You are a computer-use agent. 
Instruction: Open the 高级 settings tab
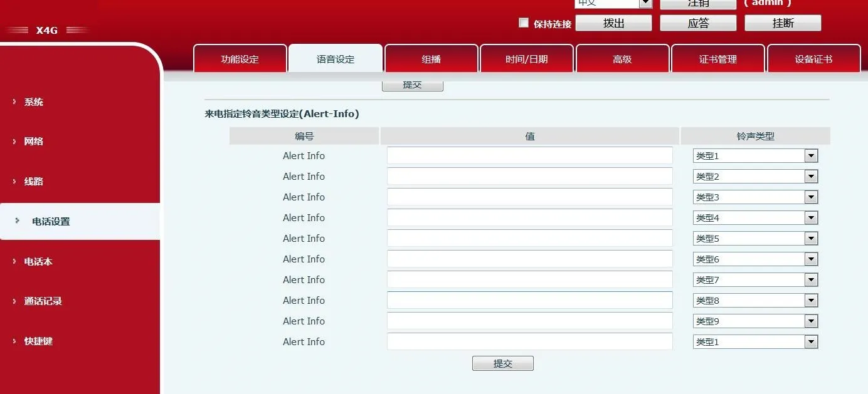(x=622, y=58)
